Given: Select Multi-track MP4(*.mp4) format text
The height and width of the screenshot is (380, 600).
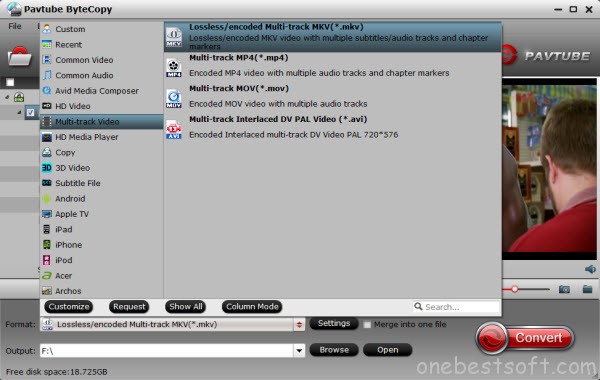Looking at the screenshot, I should (x=239, y=58).
